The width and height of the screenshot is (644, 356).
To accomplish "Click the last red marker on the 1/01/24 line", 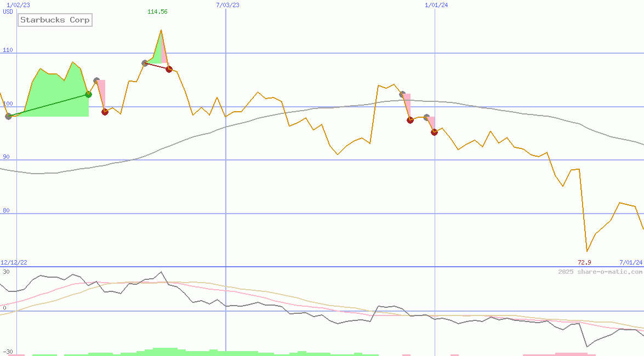I will pyautogui.click(x=434, y=132).
